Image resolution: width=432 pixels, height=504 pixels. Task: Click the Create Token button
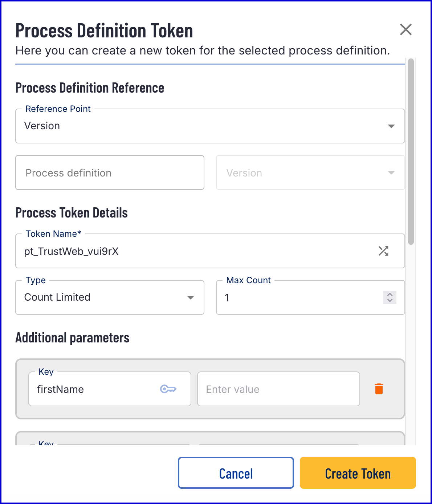[358, 473]
